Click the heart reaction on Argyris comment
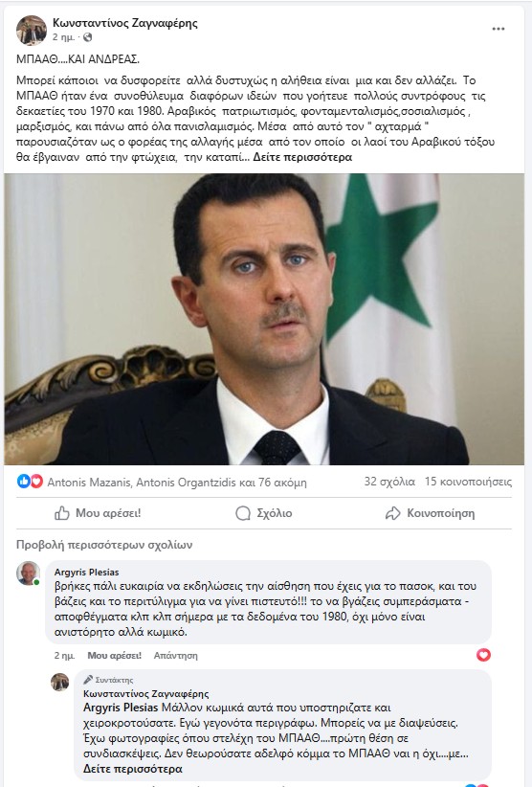Screen dimensions: 532x787 [x=483, y=655]
